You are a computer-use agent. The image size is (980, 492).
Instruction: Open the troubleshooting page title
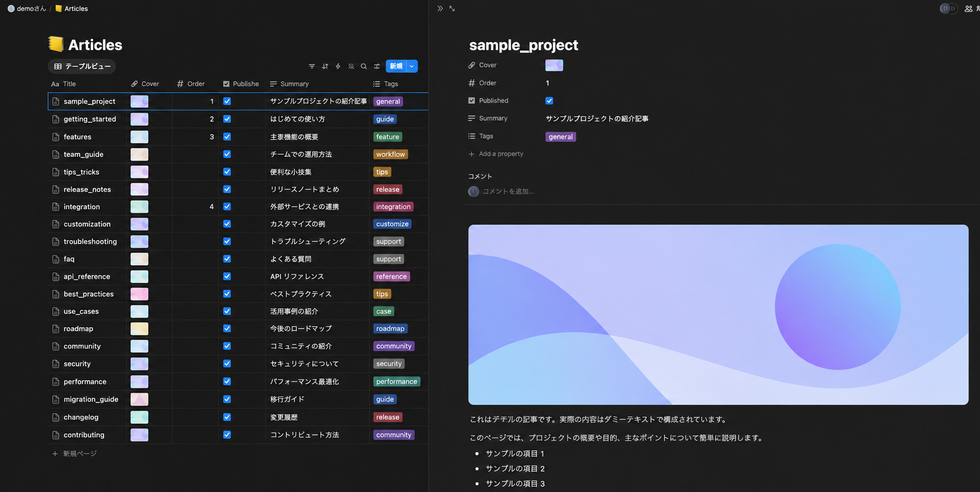tap(90, 242)
